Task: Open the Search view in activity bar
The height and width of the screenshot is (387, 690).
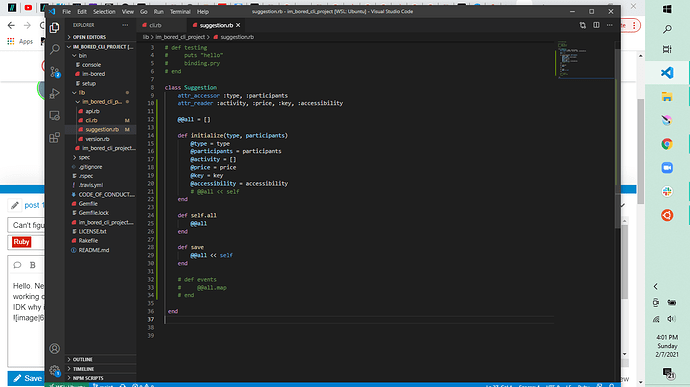Action: click(55, 49)
